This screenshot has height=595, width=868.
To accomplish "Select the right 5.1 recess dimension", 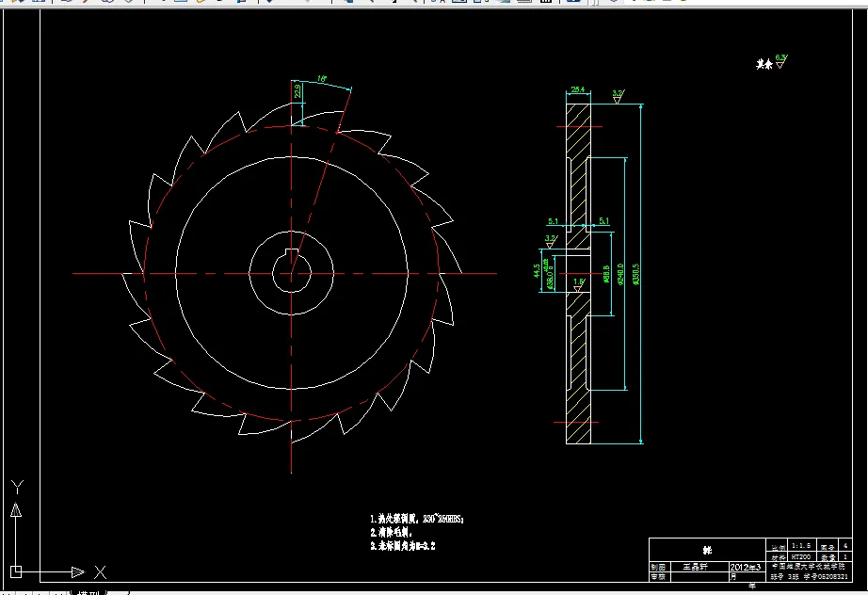I will point(604,221).
